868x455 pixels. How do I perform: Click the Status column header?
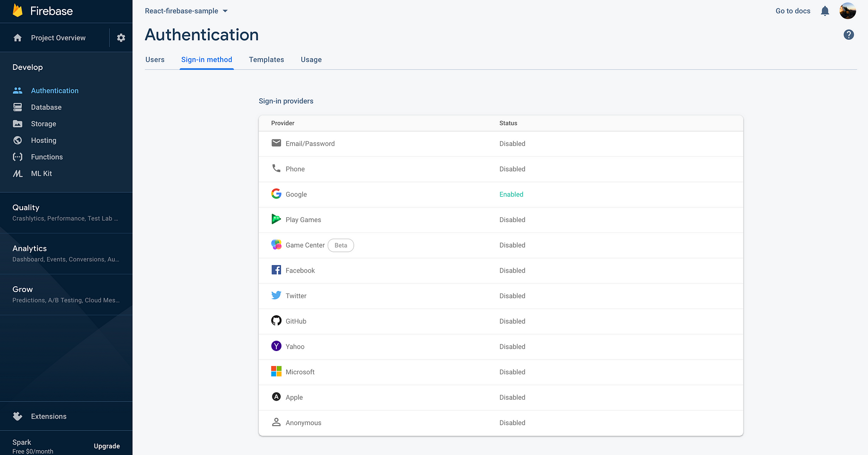tap(508, 123)
